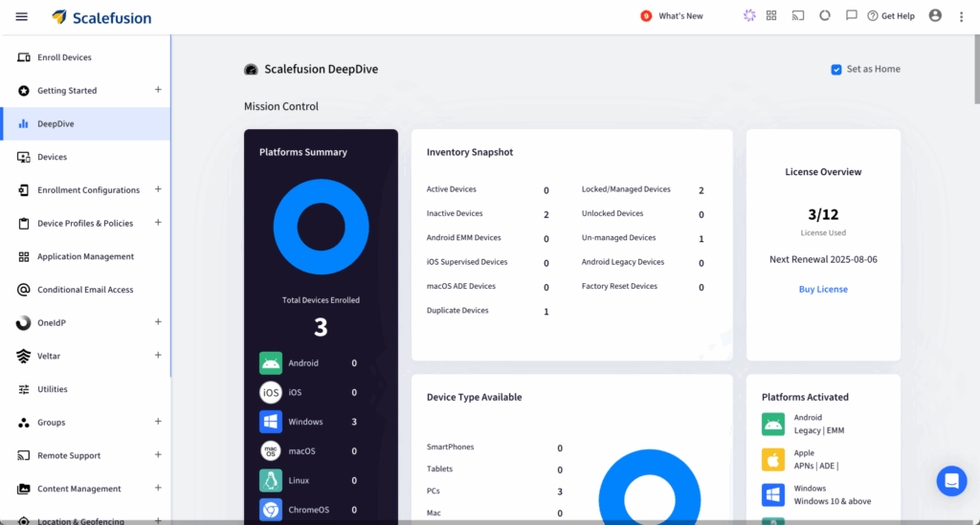Expand Device Profiles & Policies section

point(158,223)
